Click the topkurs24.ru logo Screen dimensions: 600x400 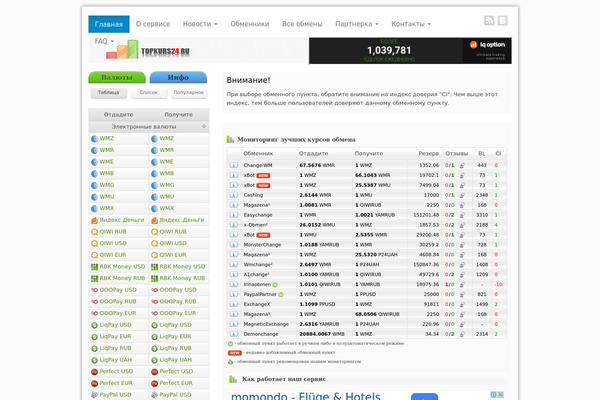click(x=148, y=50)
